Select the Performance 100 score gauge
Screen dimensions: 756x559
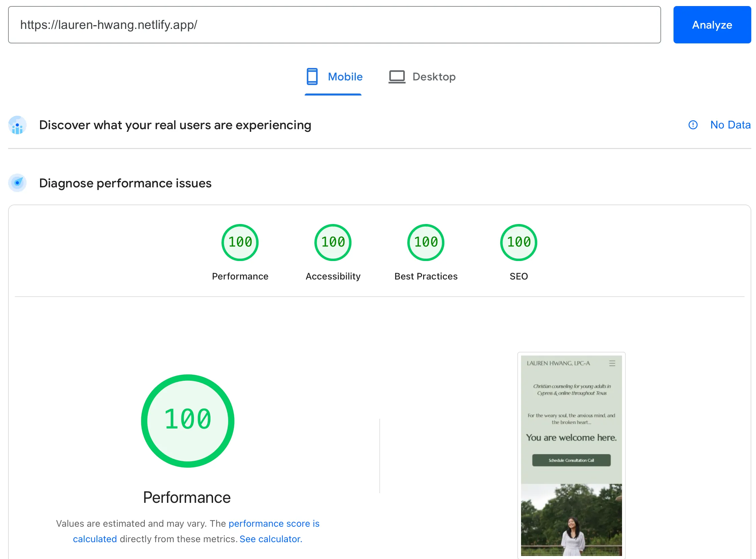(x=240, y=242)
